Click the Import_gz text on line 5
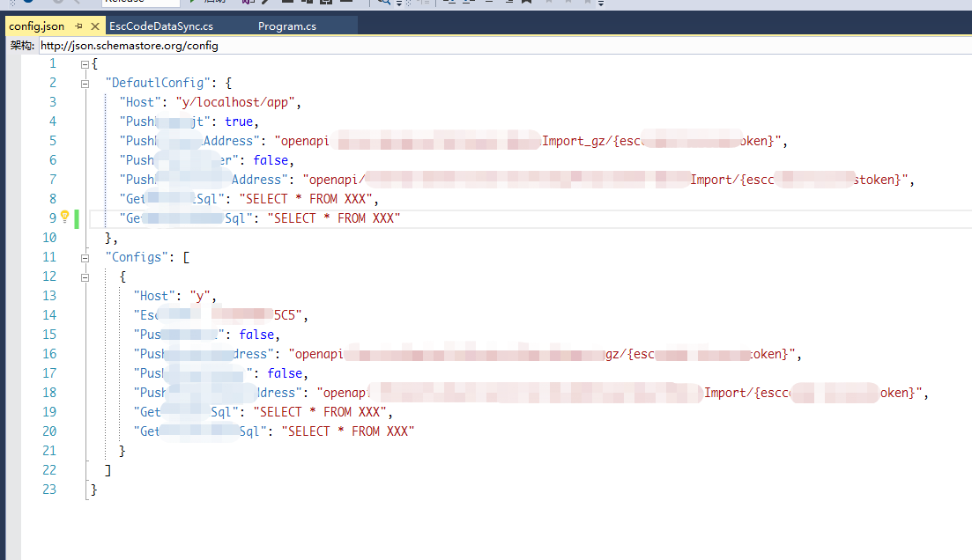972x560 pixels. pos(573,141)
